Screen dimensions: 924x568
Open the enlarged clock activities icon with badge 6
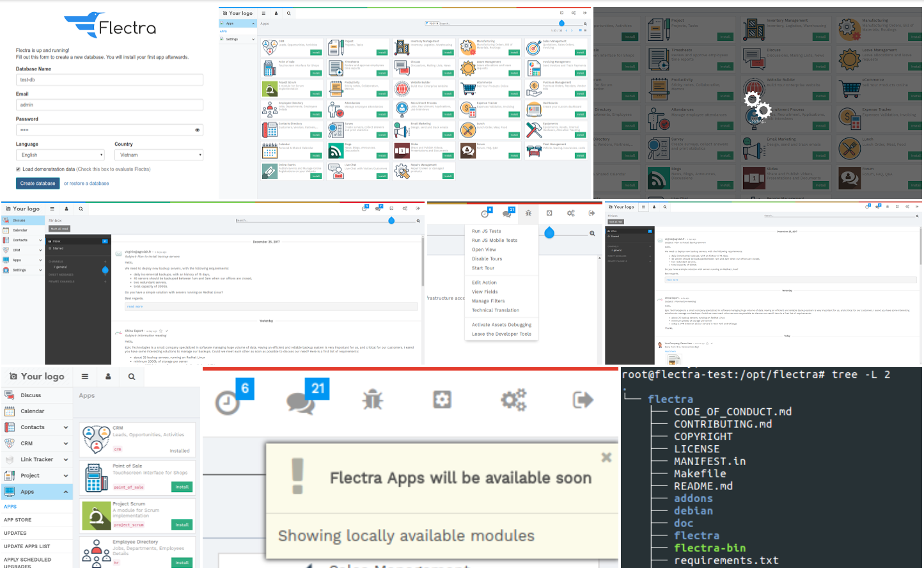click(228, 402)
